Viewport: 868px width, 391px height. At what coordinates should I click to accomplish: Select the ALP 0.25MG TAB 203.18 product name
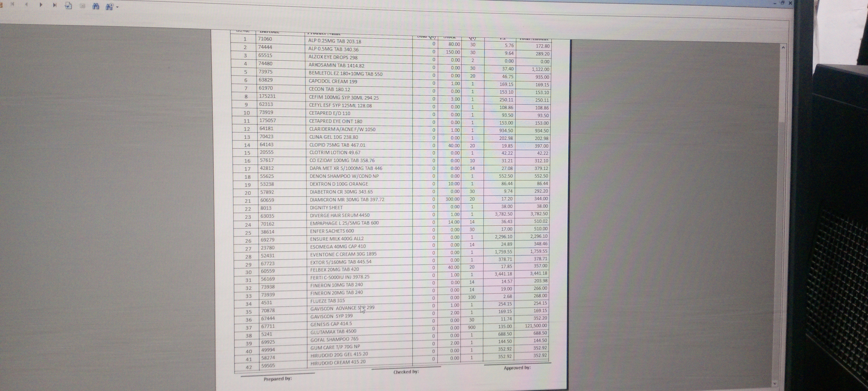pos(334,42)
